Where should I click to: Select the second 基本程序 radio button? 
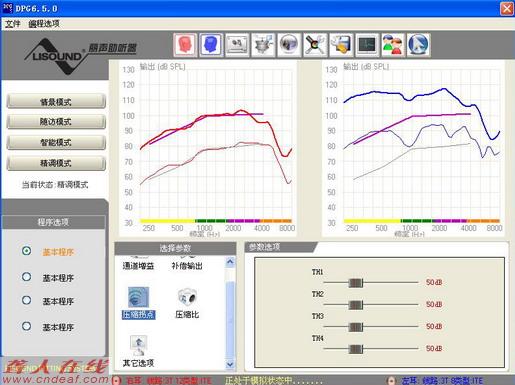tap(27, 277)
